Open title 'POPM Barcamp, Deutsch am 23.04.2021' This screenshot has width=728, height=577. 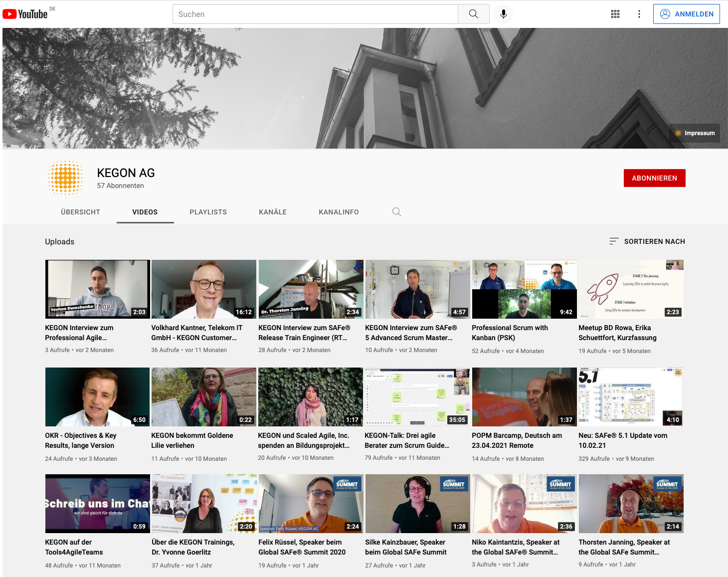517,440
